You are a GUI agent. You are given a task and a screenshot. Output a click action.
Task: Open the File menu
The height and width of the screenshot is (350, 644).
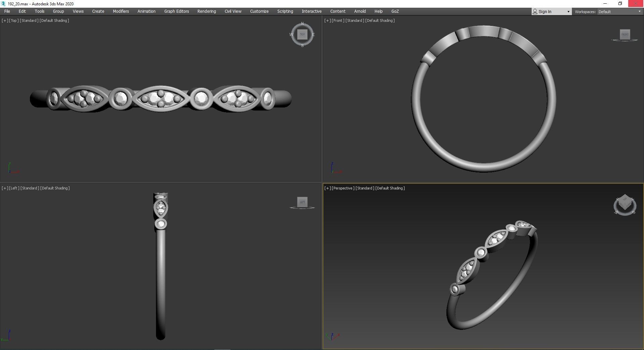(x=7, y=11)
